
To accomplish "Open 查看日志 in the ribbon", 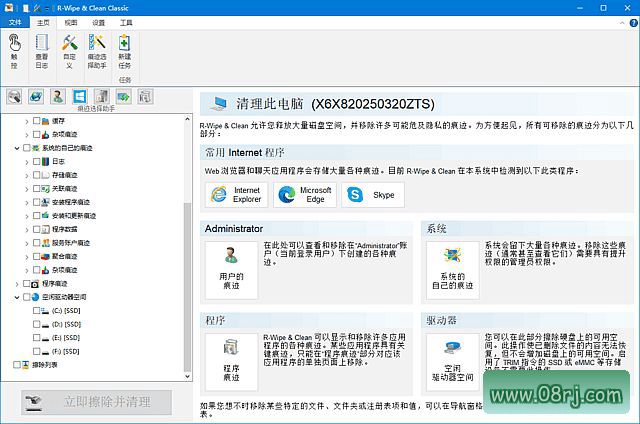I will 42,51.
